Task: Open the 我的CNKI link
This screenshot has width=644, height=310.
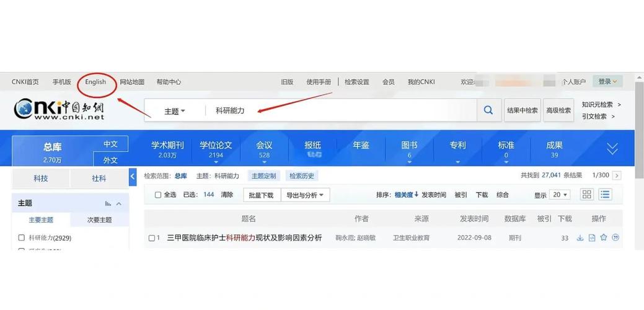Action: [x=421, y=82]
